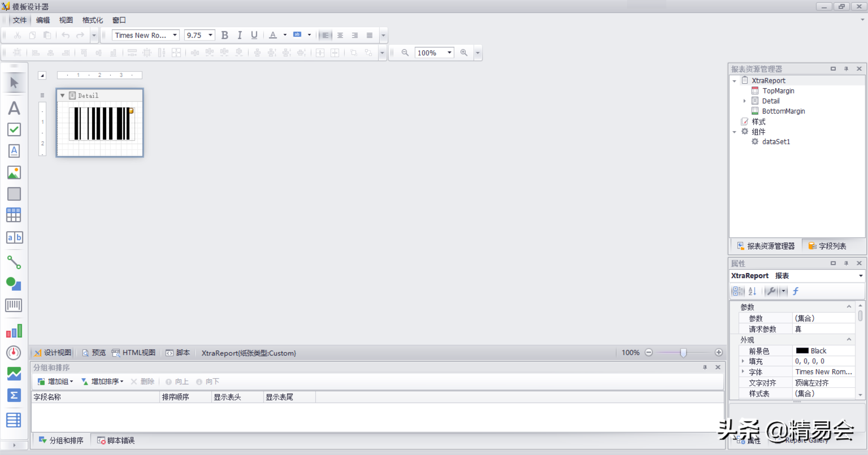The height and width of the screenshot is (455, 868).
Task: Open the 窗口 menu
Action: 119,20
